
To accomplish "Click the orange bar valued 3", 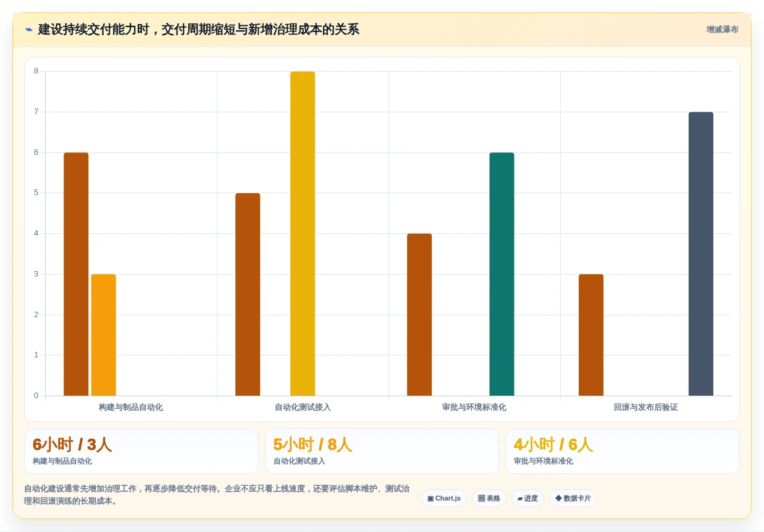I will pos(104,335).
